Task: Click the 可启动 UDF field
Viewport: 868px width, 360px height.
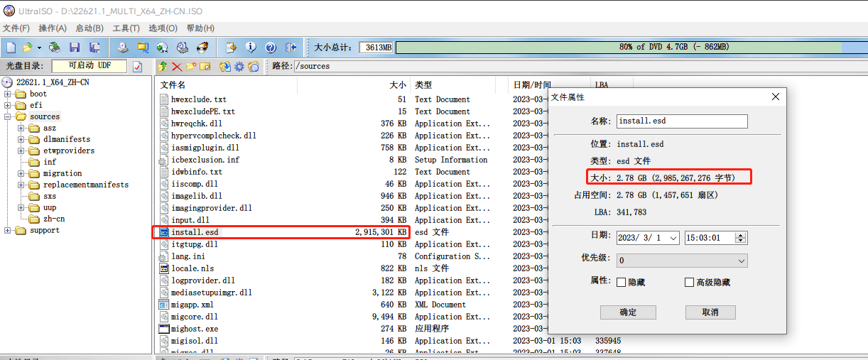Action: [x=89, y=66]
